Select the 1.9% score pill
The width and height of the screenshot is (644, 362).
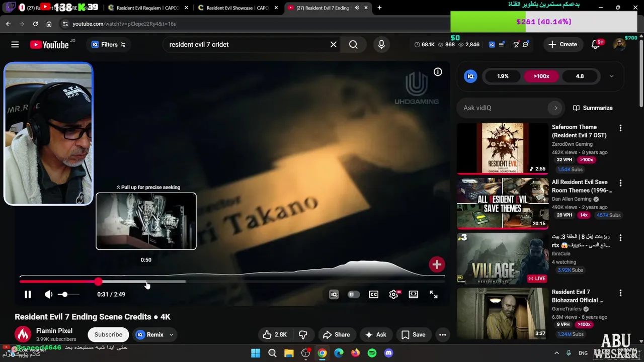pos(503,76)
